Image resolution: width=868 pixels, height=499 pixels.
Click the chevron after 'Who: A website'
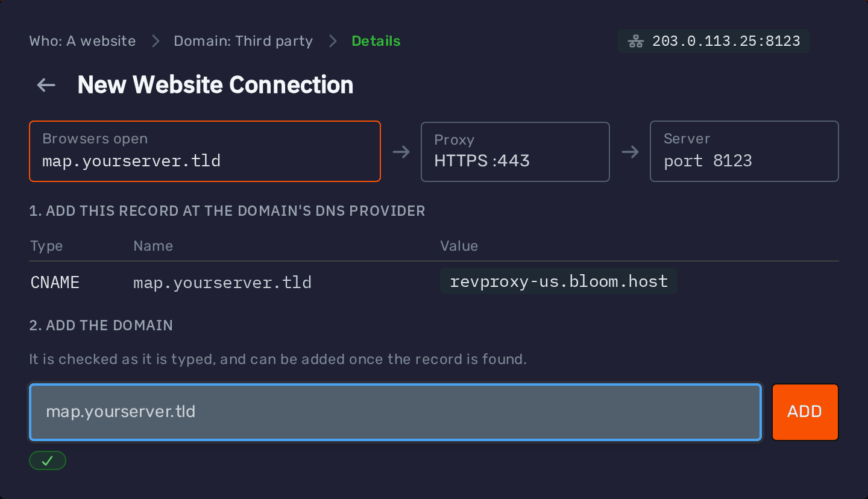tap(156, 41)
